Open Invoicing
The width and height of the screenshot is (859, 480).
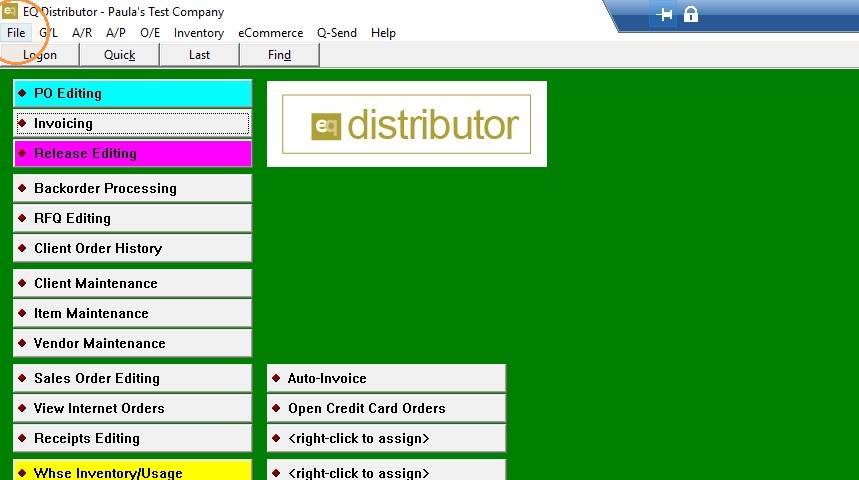[x=133, y=123]
